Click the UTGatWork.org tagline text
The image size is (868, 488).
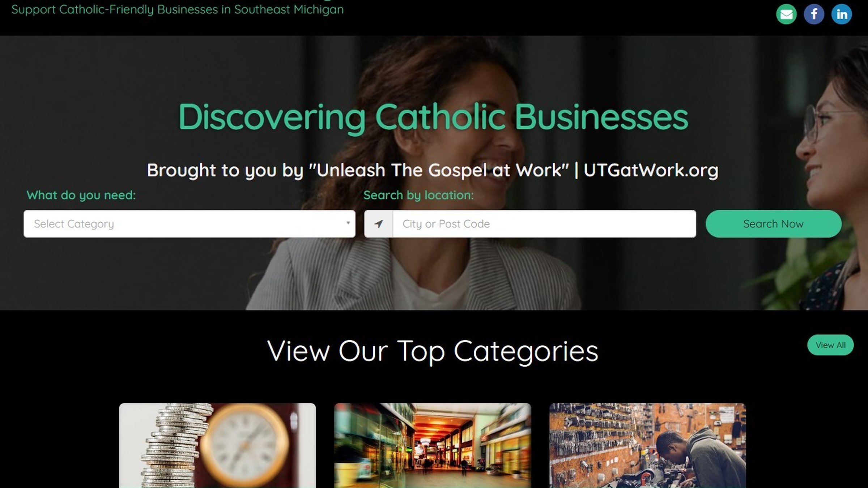pos(650,170)
